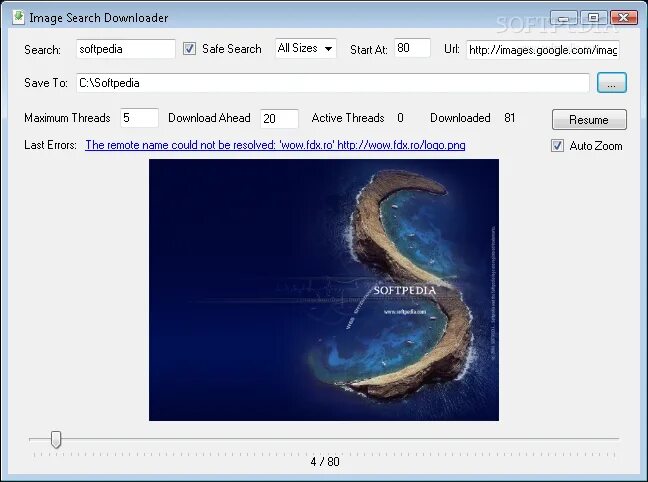
Task: Click the Maximum Threads field showing 5
Action: (x=139, y=118)
